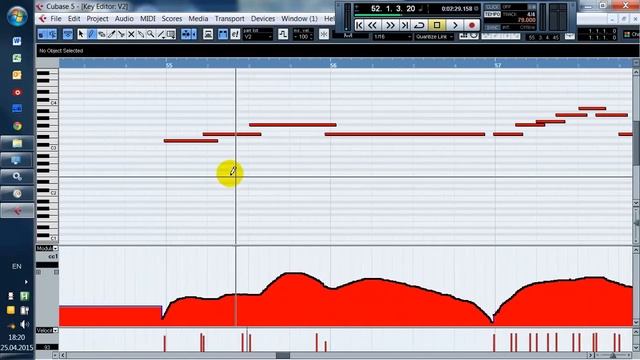Select the Split tool
This screenshot has width=640, height=360.
point(121,34)
